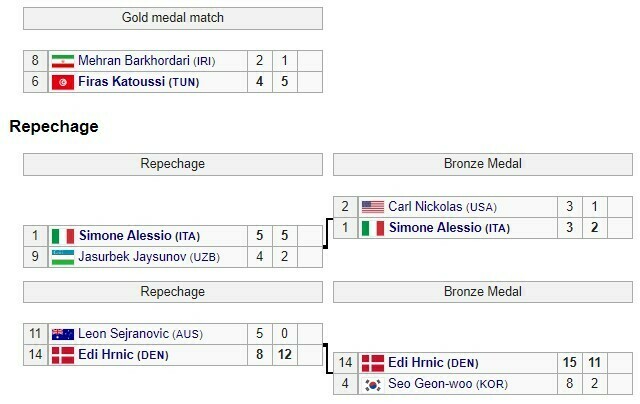Viewport: 640px width, 404px height.
Task: Open the Firas Katoussi player link
Action: point(121,82)
